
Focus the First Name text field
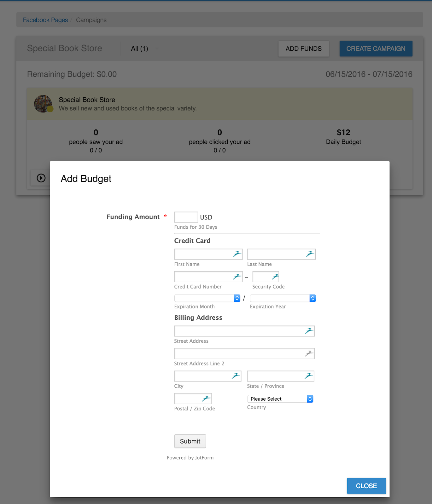coord(208,254)
